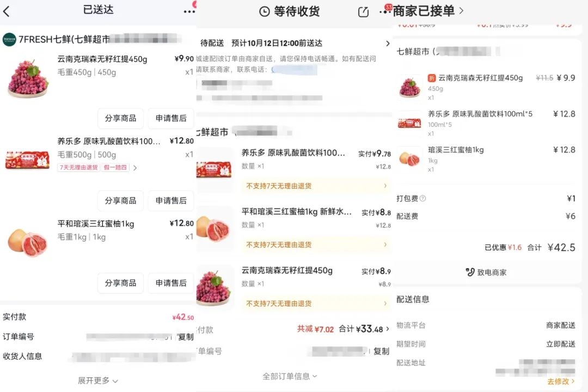Tap the back arrow in the 已送达 header
The width and height of the screenshot is (588, 392).
[x=6, y=11]
